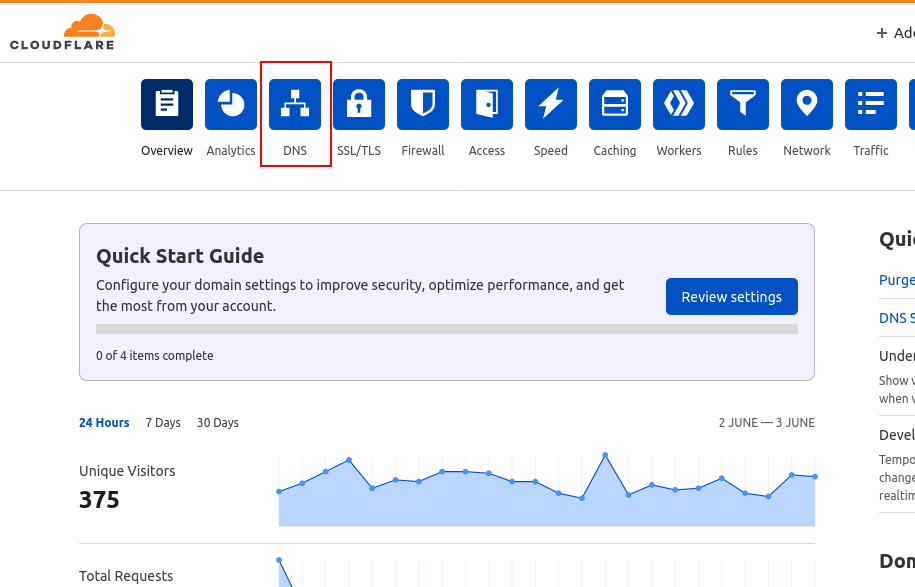This screenshot has height=587, width=915.
Task: Open the DNS settings page
Action: (295, 104)
